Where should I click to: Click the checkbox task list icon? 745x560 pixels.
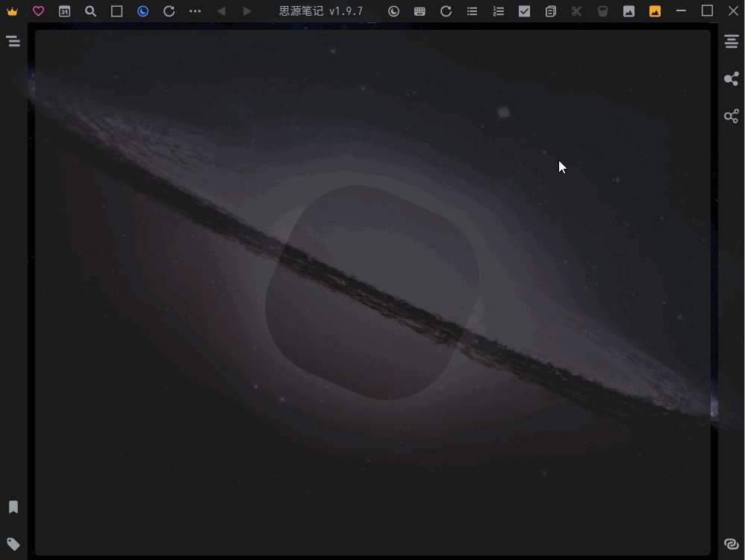(524, 11)
